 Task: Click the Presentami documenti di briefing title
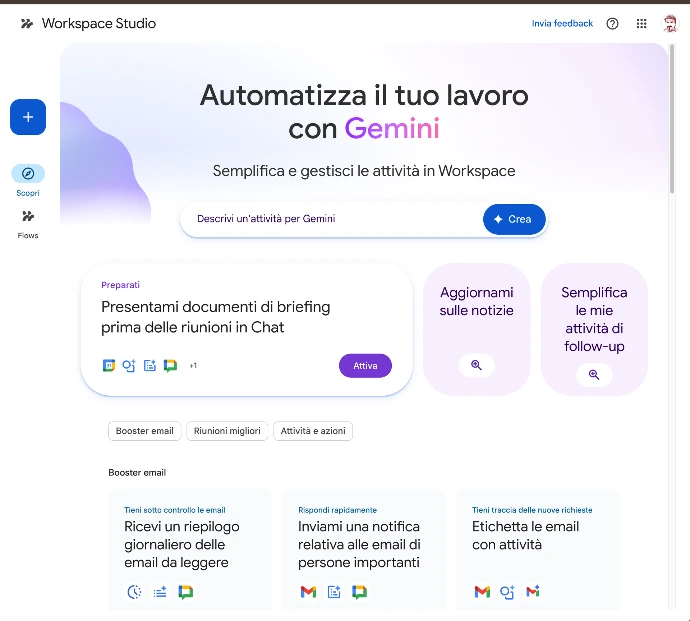(x=216, y=317)
